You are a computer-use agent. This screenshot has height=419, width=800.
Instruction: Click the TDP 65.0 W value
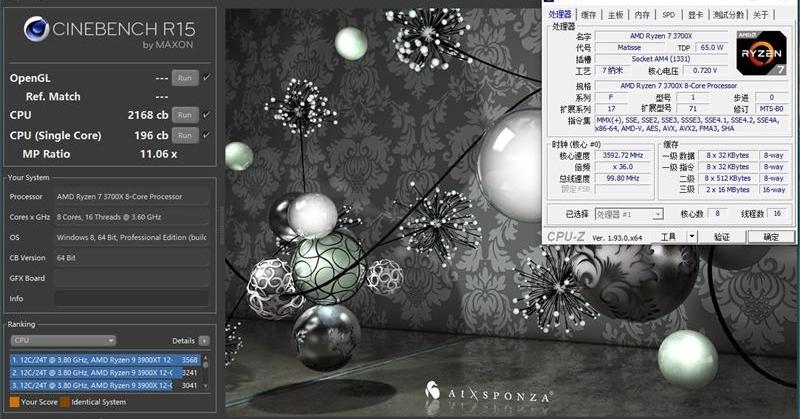pos(712,47)
